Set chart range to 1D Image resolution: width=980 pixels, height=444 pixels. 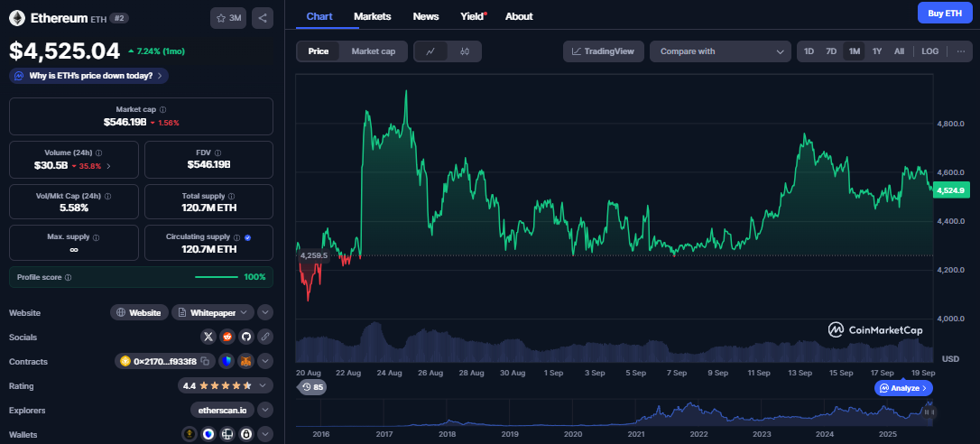click(x=809, y=51)
